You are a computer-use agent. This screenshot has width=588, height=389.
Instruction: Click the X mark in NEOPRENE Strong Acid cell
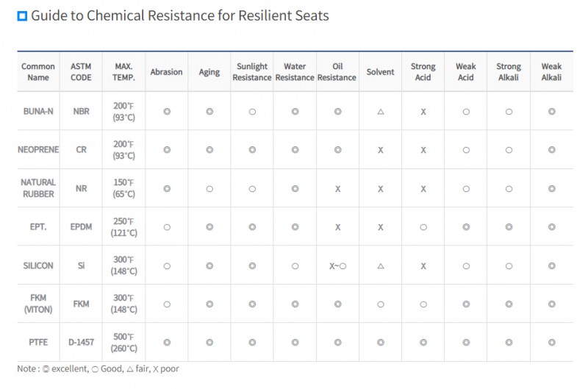(423, 150)
